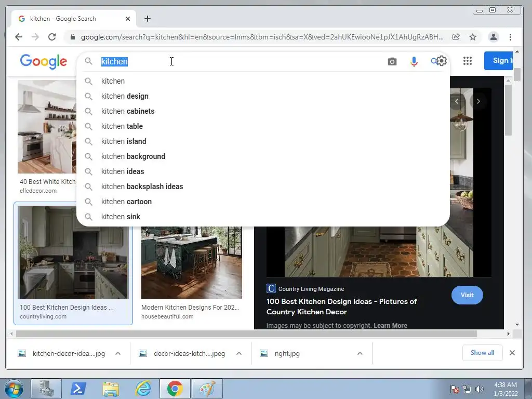Reload the current page
This screenshot has height=399, width=532.
point(52,37)
